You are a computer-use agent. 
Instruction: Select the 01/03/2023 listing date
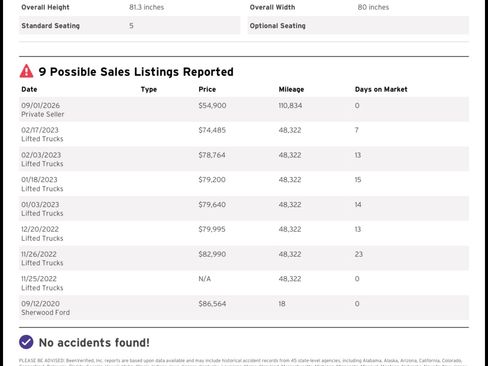pyautogui.click(x=40, y=204)
